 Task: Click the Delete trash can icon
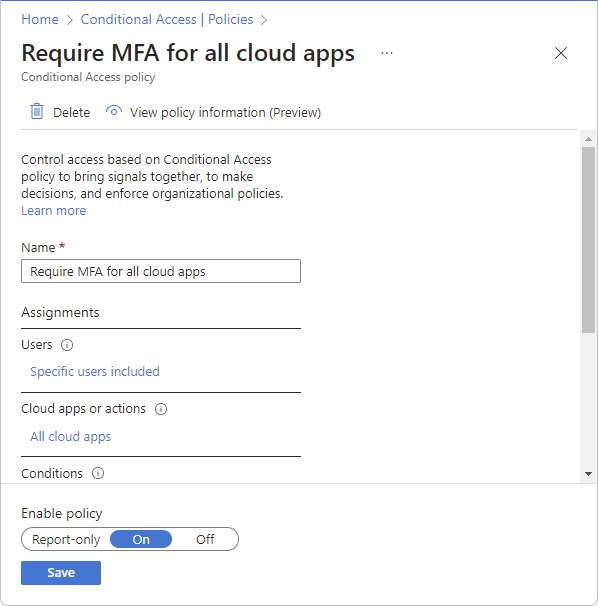pos(37,112)
